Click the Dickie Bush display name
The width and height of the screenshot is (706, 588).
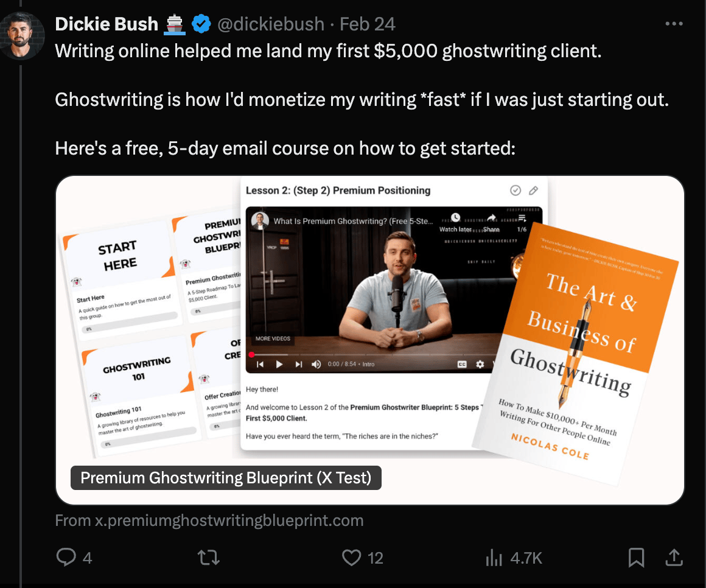tap(107, 24)
